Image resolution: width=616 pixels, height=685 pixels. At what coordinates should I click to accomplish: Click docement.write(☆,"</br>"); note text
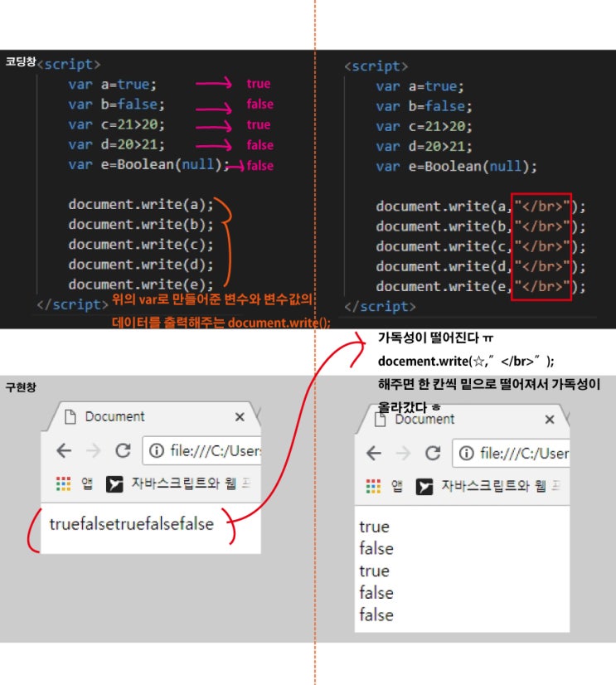point(466,361)
